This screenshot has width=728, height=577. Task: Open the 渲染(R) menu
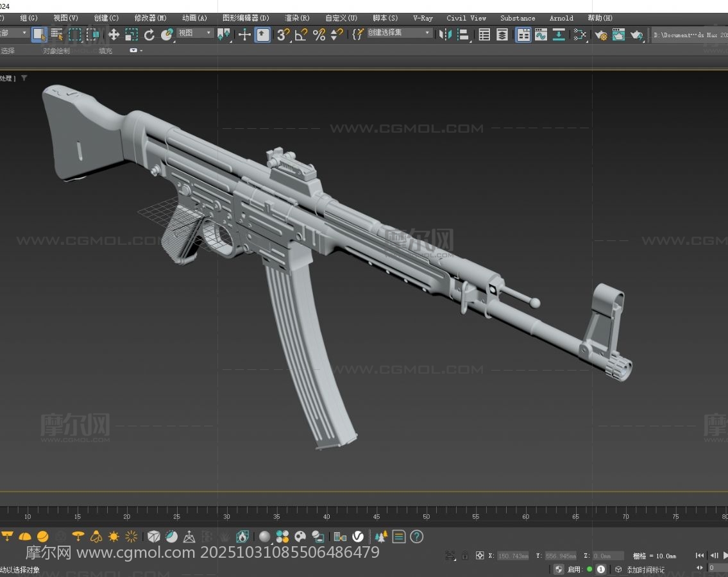point(297,18)
